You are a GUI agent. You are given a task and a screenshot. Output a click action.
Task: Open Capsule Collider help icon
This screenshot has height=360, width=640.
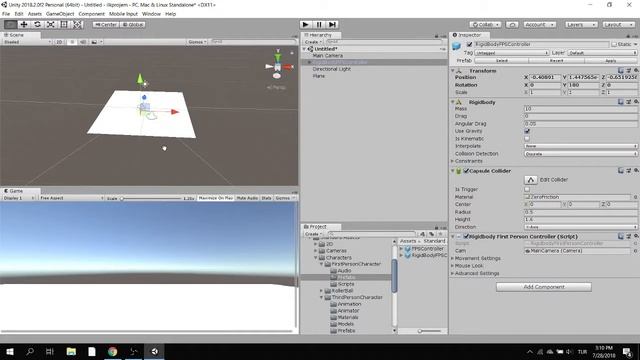pyautogui.click(x=620, y=171)
